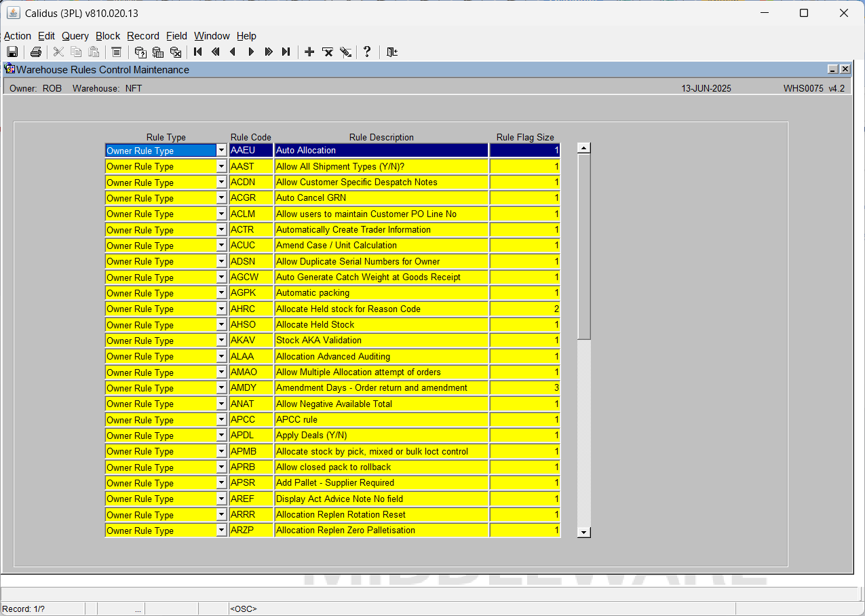Open the Record menu
The image size is (865, 616).
pos(143,36)
